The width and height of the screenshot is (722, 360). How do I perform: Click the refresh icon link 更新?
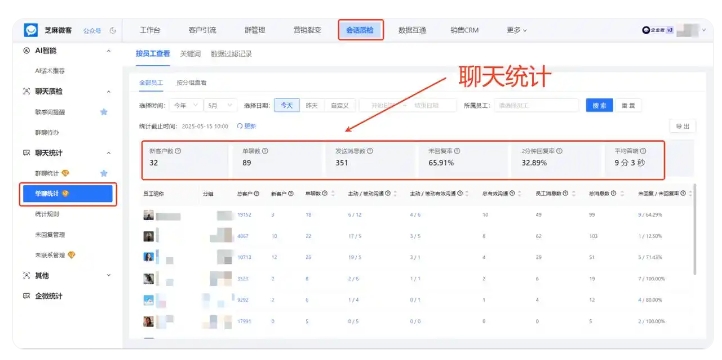click(246, 126)
